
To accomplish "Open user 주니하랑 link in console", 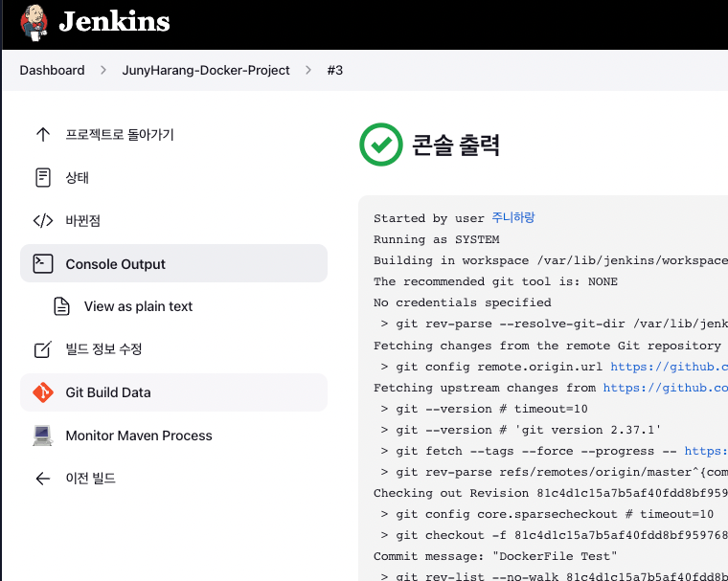I will (x=513, y=217).
